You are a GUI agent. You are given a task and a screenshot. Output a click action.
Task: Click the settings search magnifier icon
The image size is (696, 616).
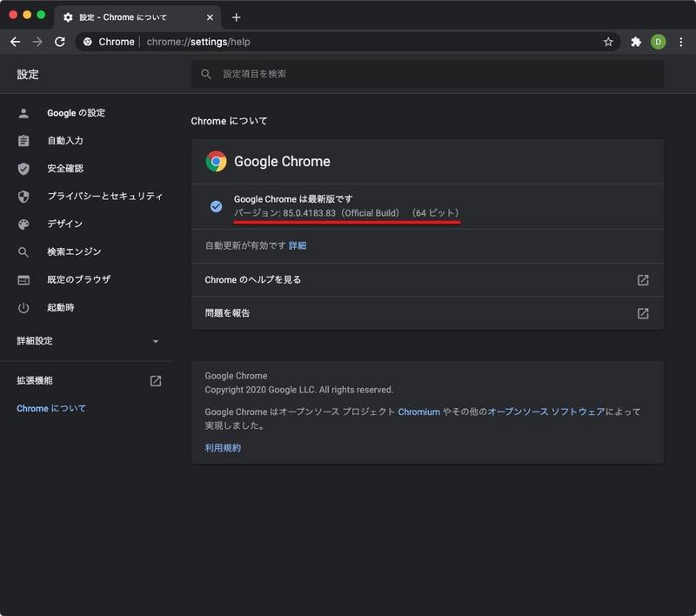click(206, 74)
